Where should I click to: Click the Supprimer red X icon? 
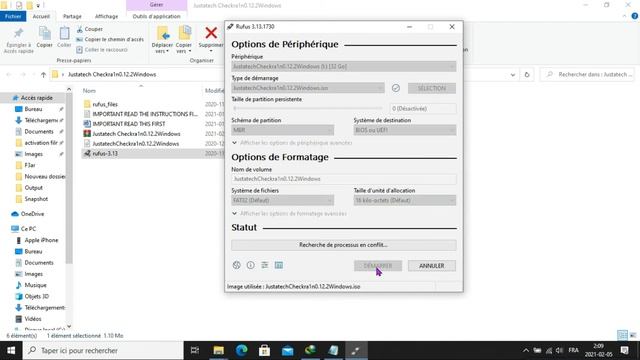click(x=211, y=33)
